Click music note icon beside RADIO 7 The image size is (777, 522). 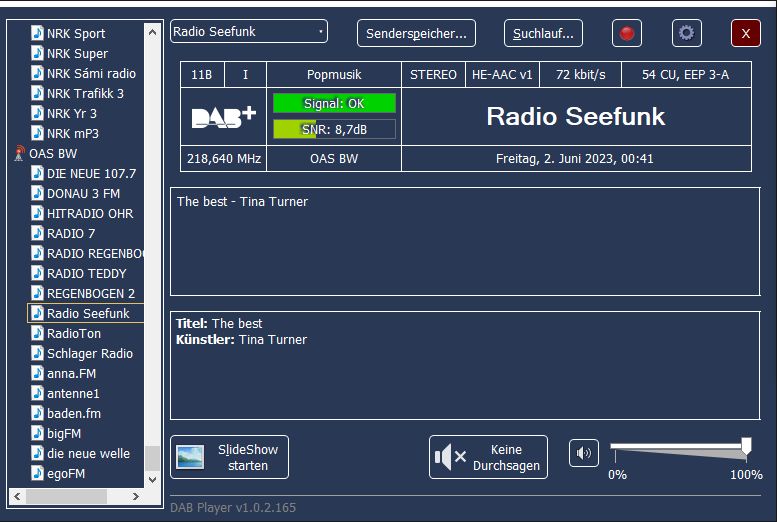(x=37, y=234)
